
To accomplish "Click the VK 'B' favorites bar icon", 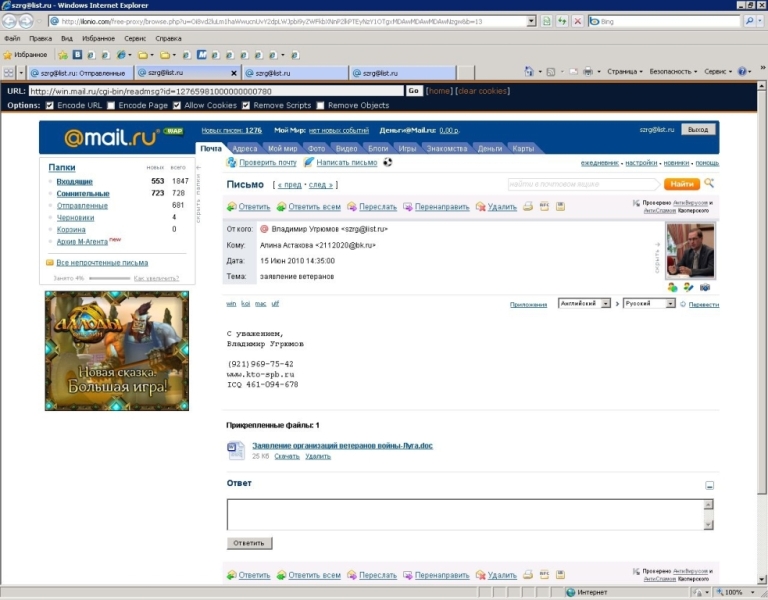I will click(x=77, y=55).
